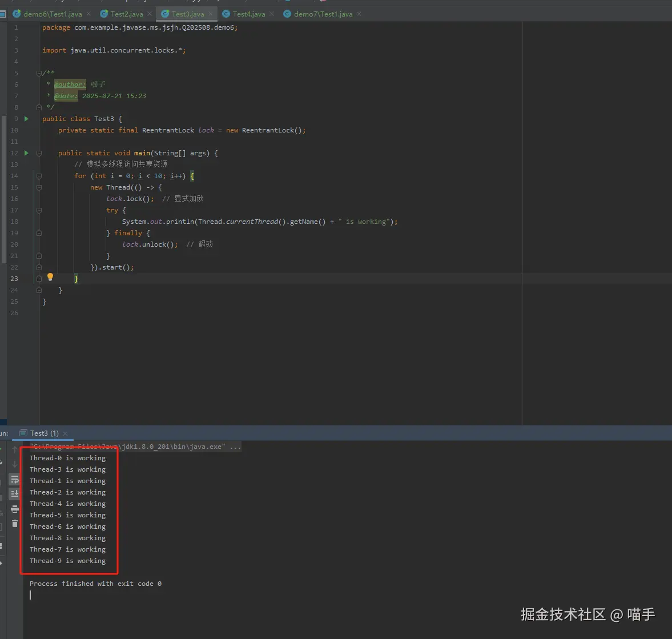The height and width of the screenshot is (639, 672).
Task: Click 'ReentrantLock' type in field declaration
Action: click(168, 130)
